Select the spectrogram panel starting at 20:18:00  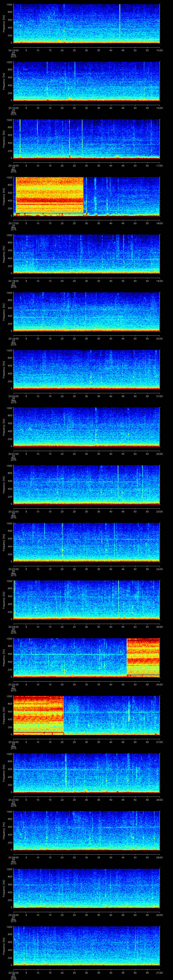[x=87, y=254]
